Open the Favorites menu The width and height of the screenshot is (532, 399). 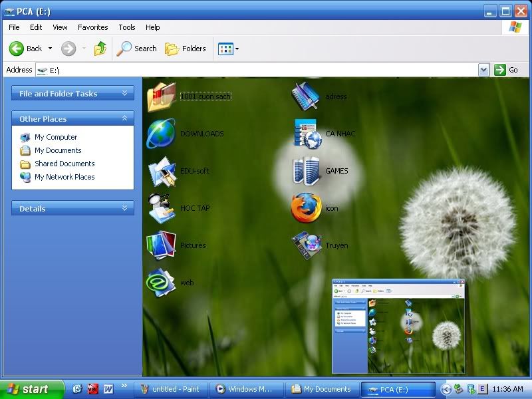pos(92,27)
